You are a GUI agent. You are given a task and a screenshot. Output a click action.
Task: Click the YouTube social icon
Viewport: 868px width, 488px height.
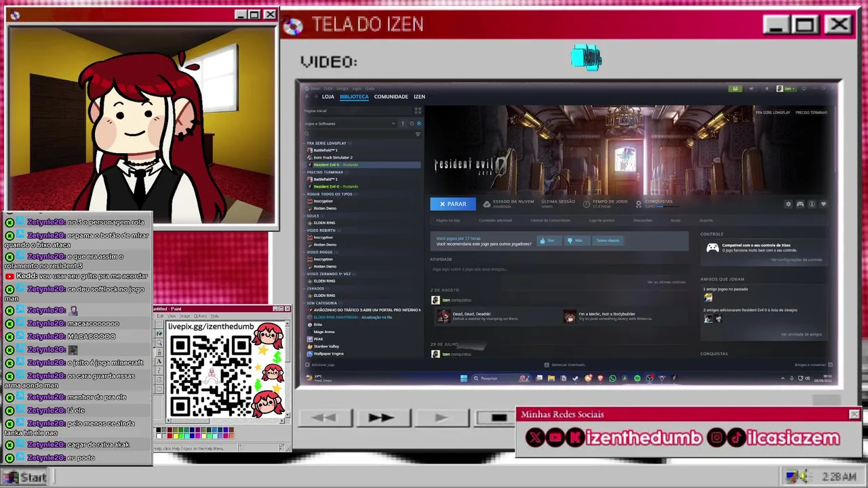click(555, 438)
